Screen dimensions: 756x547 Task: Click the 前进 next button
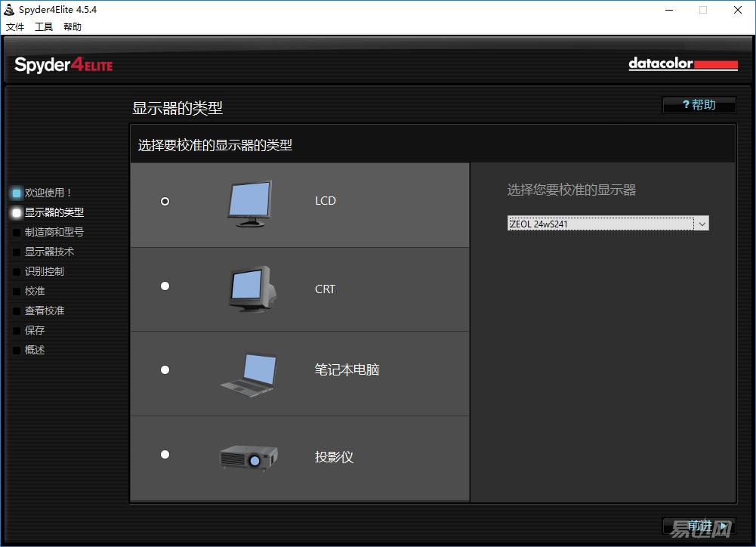(699, 526)
